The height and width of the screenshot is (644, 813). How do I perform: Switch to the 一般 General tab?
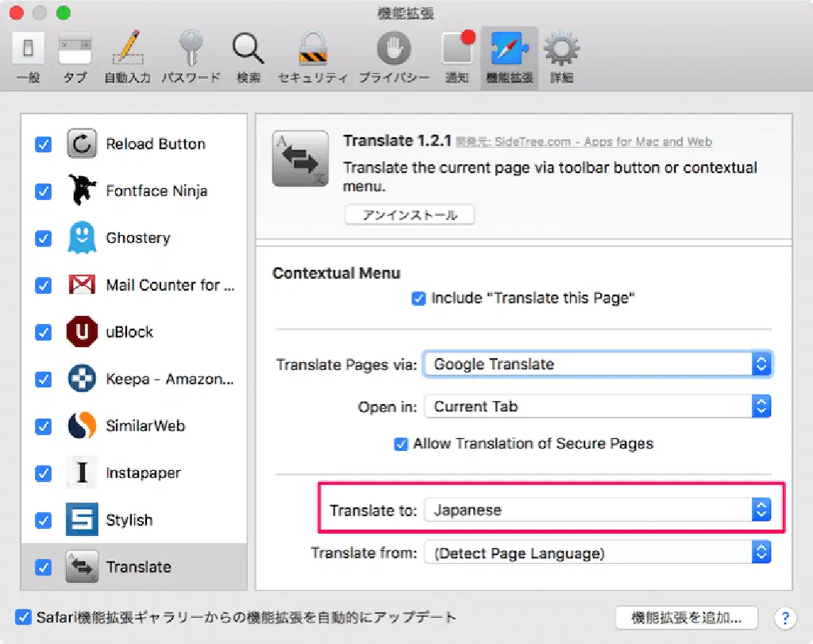28,57
